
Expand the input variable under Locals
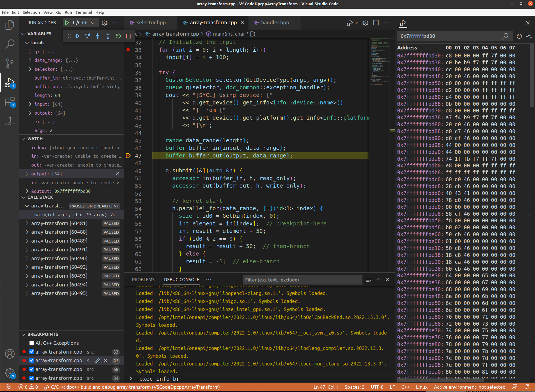tap(30, 104)
